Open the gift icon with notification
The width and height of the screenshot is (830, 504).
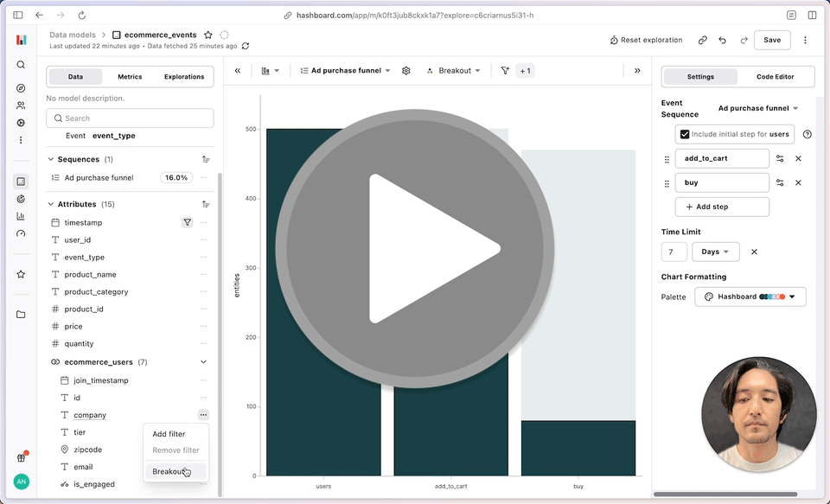point(21,457)
